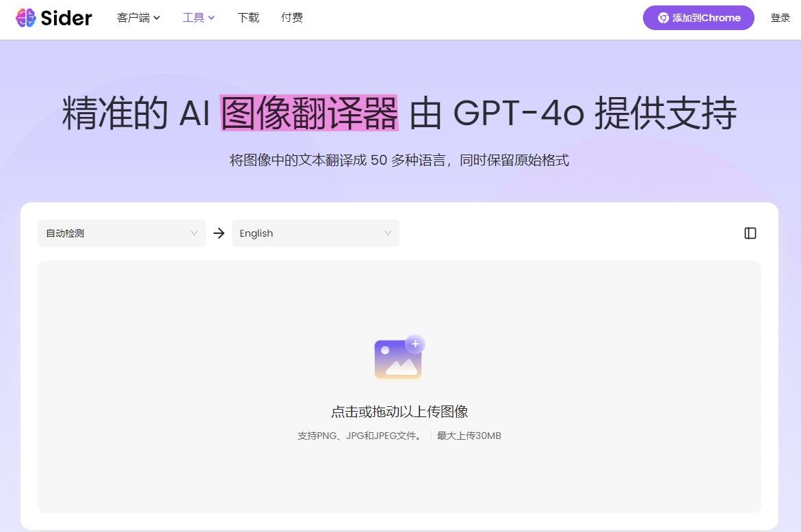Click the 支持PNG、JPG和JPEG文件 note
This screenshot has width=801, height=532.
tap(360, 436)
